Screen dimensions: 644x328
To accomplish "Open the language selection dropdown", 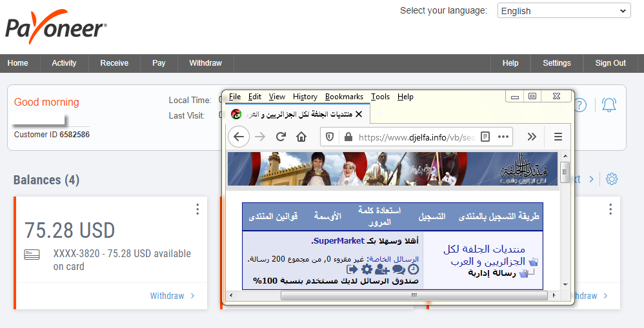I will coord(564,11).
